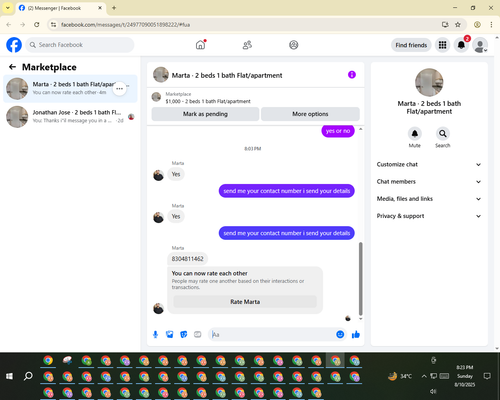500x400 pixels.
Task: Open the Facebook logo home link
Action: coord(14,45)
